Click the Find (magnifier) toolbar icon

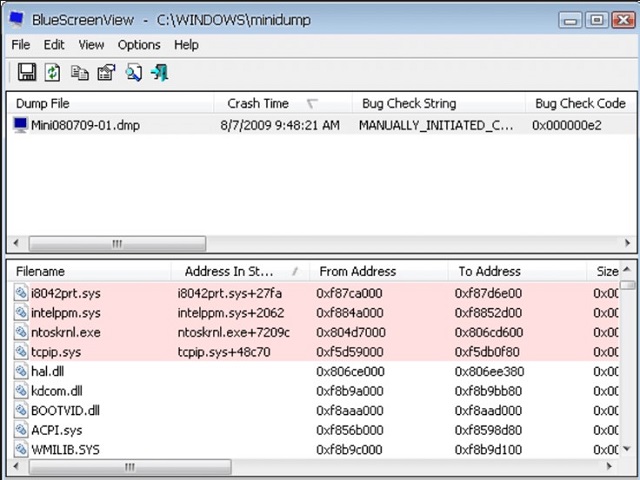click(x=133, y=72)
